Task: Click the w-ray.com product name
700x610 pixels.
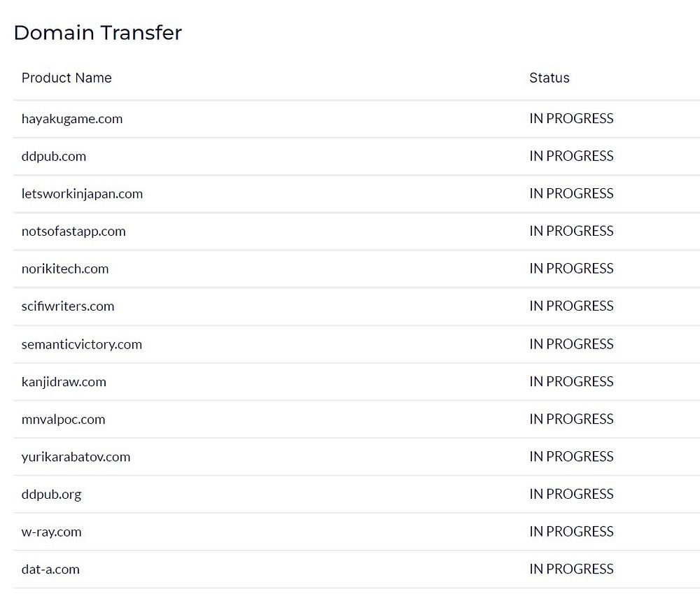Action: [x=51, y=532]
